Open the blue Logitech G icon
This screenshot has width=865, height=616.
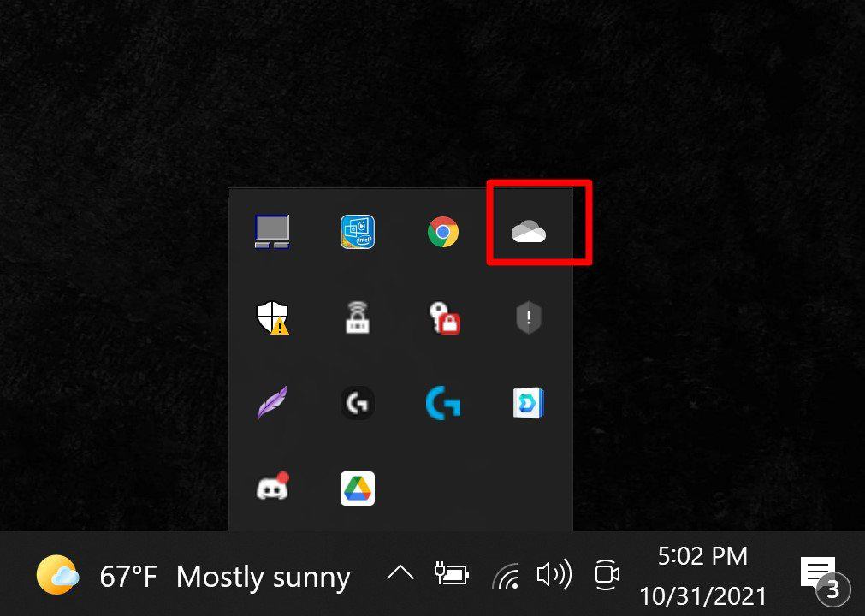tap(443, 403)
